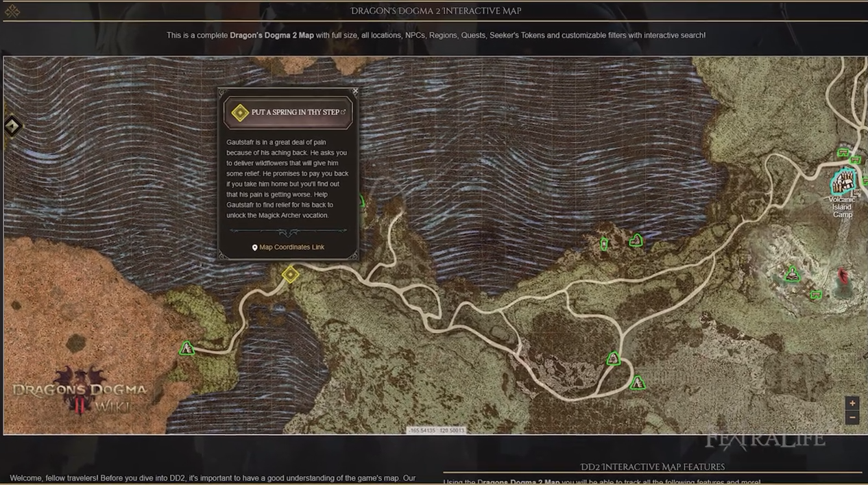Click the bold 'Dragon's Dogma 2 Map' text

[x=272, y=35]
